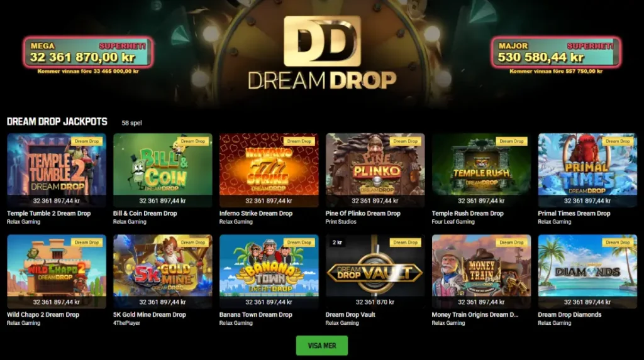
Task: Open the Temple Tumble 2 Dream Drop game thumbnail
Action: click(56, 170)
